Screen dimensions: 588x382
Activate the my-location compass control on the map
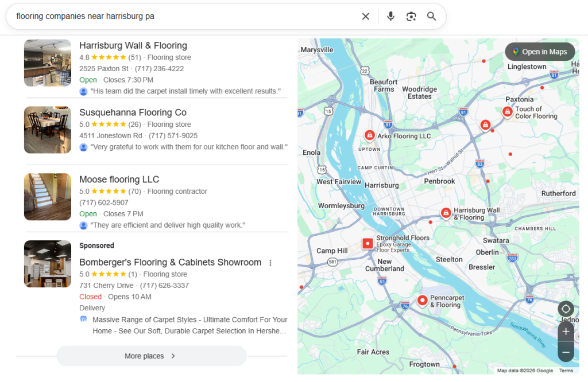566,309
